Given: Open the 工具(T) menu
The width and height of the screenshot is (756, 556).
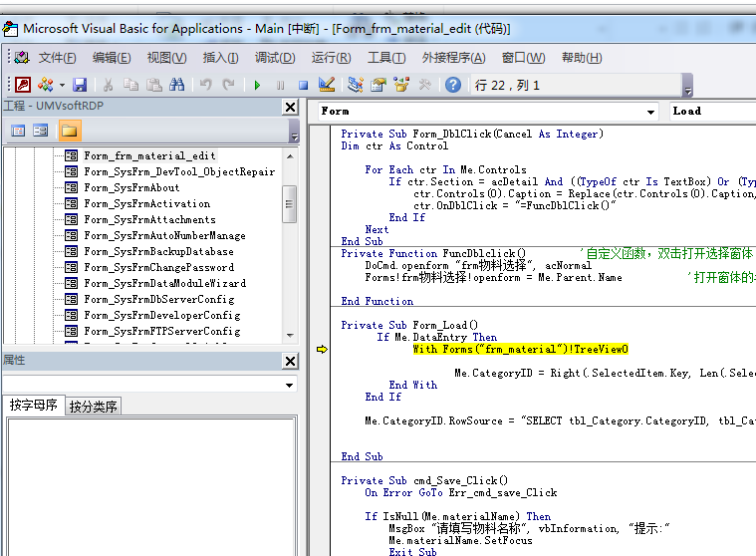Looking at the screenshot, I should point(386,58).
